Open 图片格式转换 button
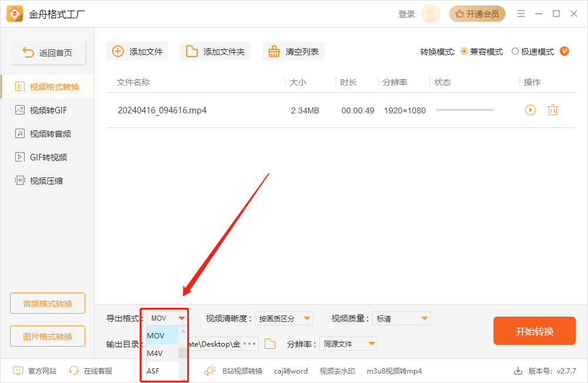 coord(48,336)
